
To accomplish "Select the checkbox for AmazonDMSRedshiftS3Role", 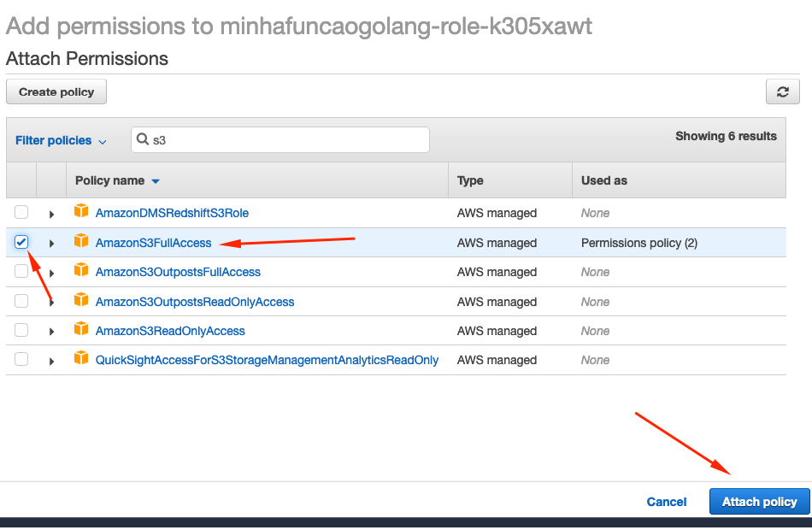I will 21,212.
